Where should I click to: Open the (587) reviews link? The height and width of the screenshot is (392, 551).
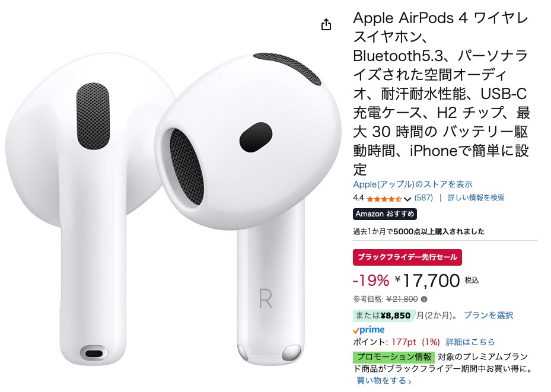pos(424,197)
